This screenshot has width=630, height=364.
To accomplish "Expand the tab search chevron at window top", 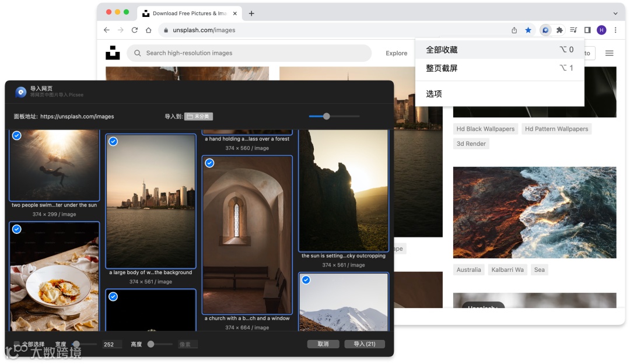I will click(x=615, y=13).
